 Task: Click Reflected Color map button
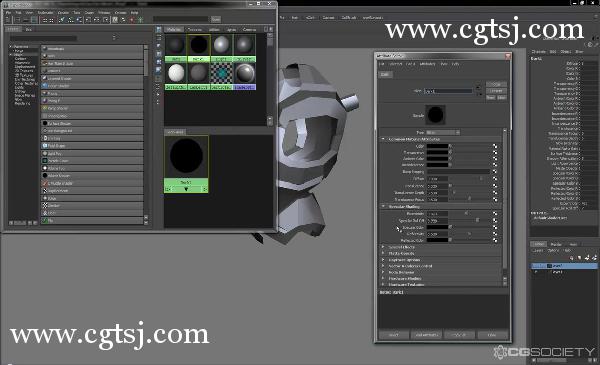pos(495,240)
